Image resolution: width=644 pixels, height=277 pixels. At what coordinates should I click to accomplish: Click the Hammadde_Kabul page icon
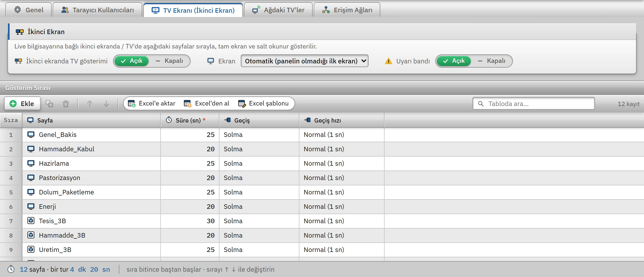click(x=31, y=149)
